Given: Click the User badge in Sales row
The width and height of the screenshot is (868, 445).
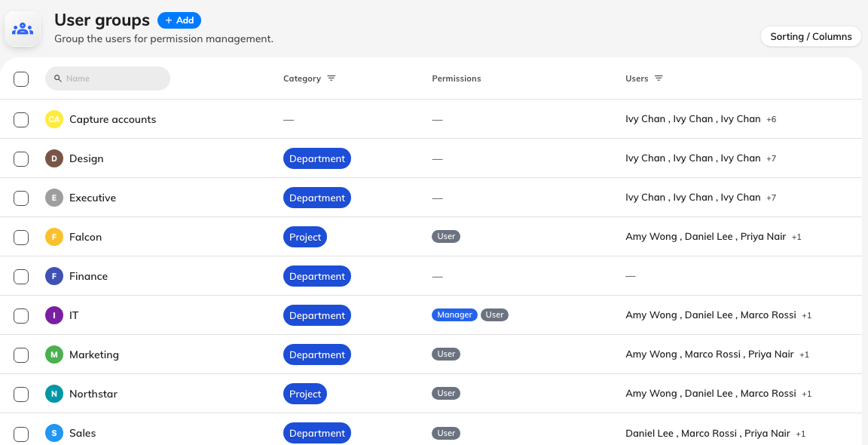Looking at the screenshot, I should (446, 434).
